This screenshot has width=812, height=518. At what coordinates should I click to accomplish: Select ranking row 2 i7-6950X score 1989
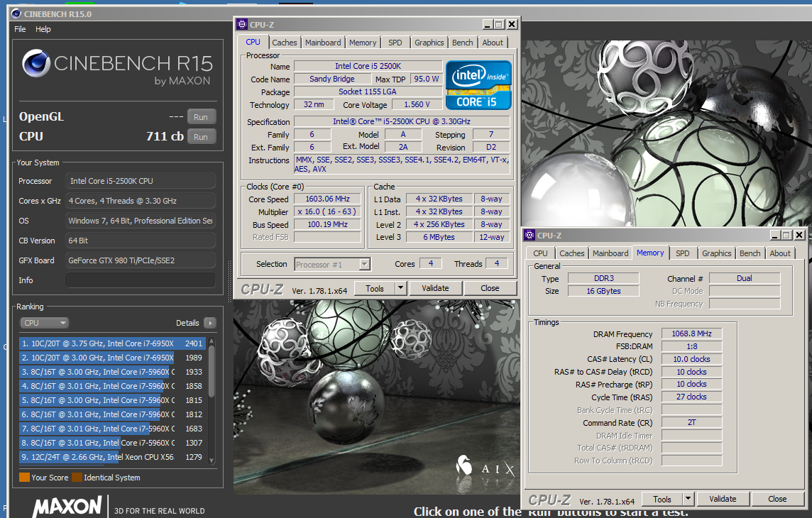coord(112,358)
